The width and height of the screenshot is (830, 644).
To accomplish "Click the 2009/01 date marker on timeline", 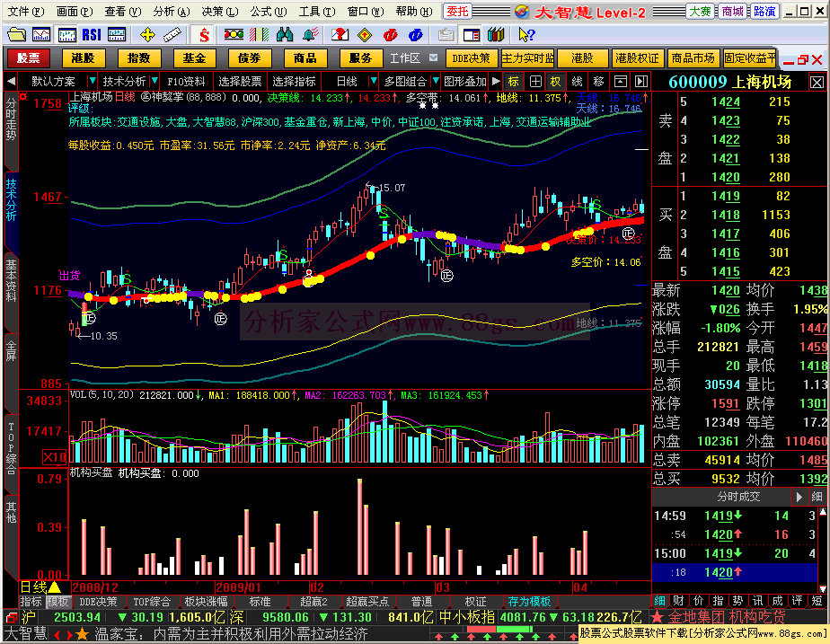I will point(238,587).
